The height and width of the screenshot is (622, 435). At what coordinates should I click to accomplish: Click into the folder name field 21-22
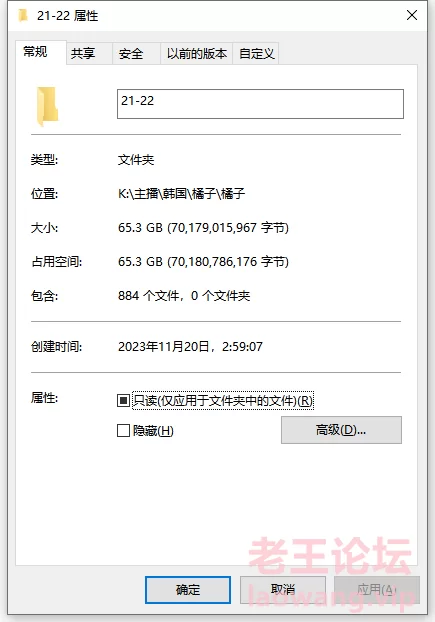[x=260, y=104]
